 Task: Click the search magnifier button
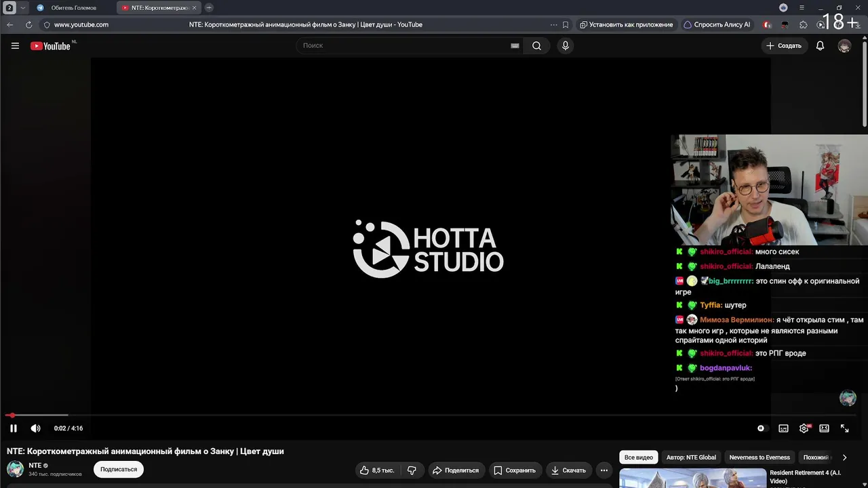point(536,46)
